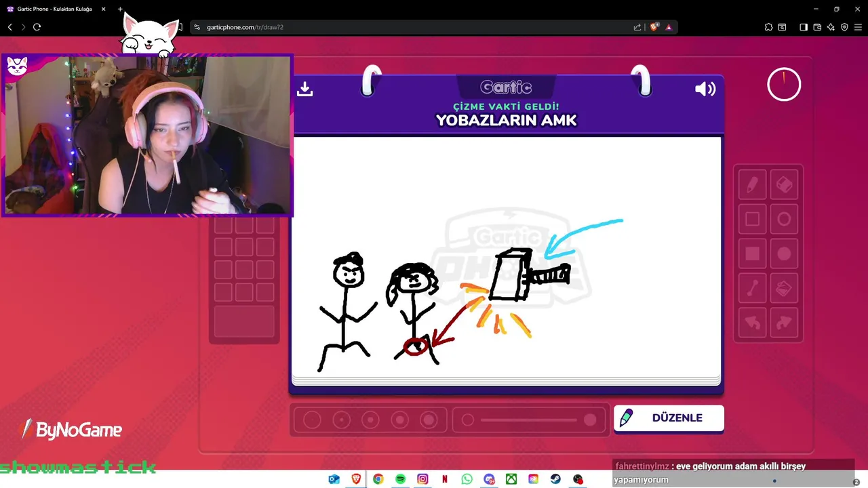868x488 pixels.
Task: Open Spotify from the taskbar
Action: point(400,479)
